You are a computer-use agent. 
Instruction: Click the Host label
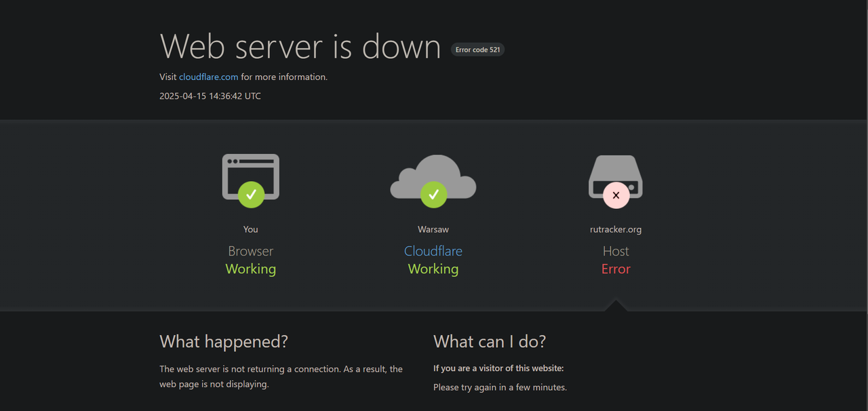pos(616,251)
